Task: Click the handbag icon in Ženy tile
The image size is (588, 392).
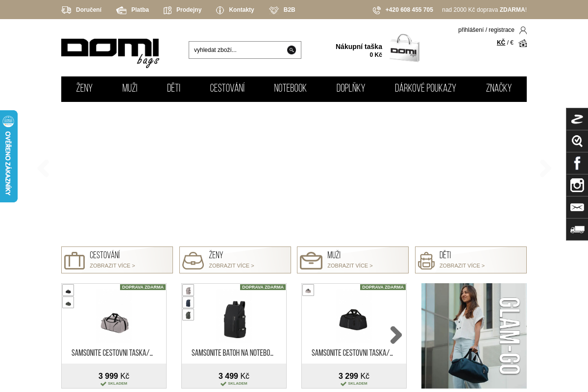Action: pos(193,260)
